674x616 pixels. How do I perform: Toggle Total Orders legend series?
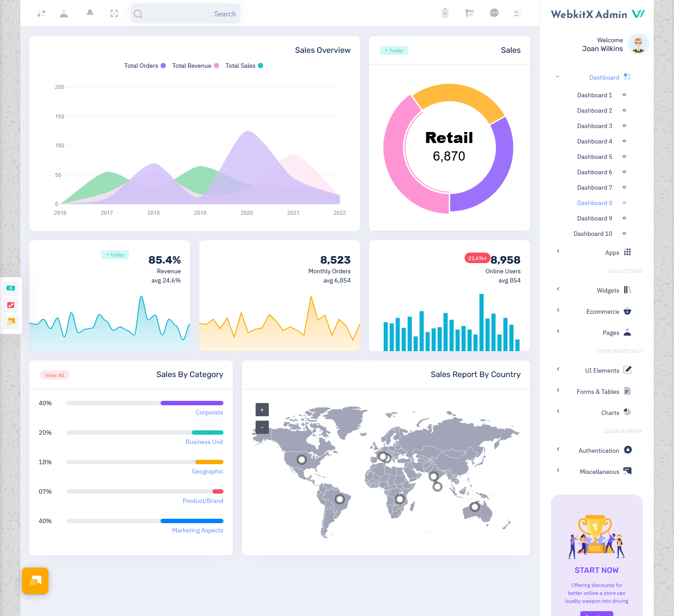[x=145, y=66]
